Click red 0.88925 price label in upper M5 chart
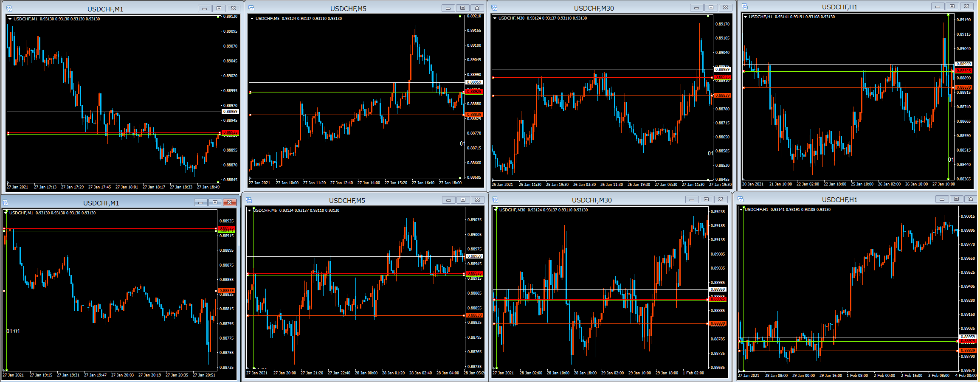980x382 pixels. pos(474,92)
